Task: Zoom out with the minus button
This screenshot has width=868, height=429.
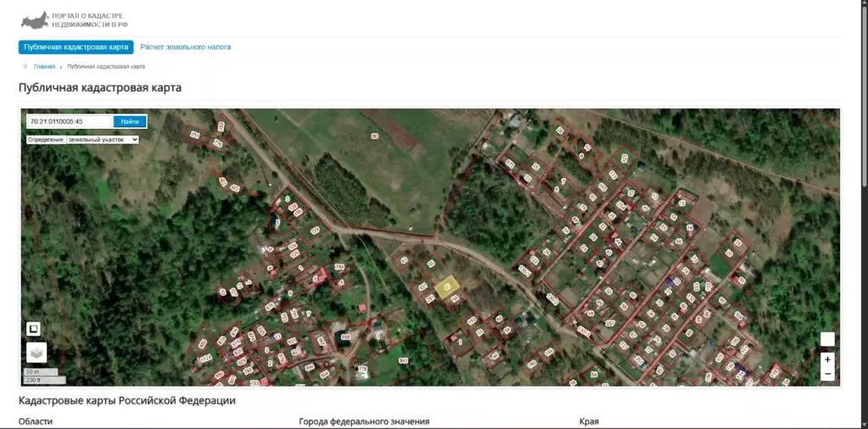Action: pos(827,374)
